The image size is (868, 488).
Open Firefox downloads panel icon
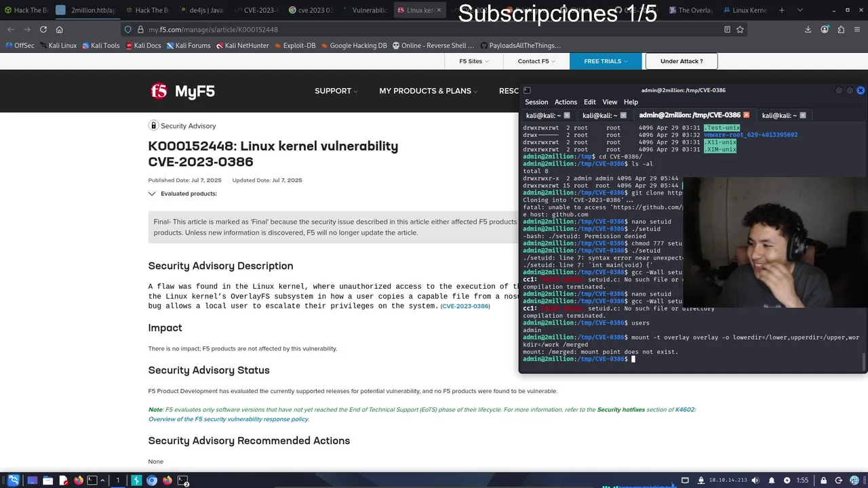808,29
